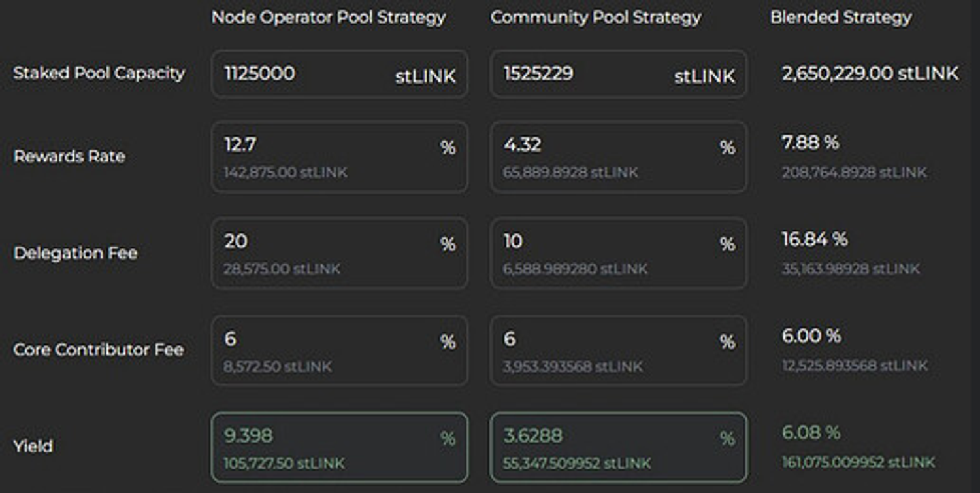
Task: Click the 9.398 percent yield box
Action: pyautogui.click(x=339, y=447)
